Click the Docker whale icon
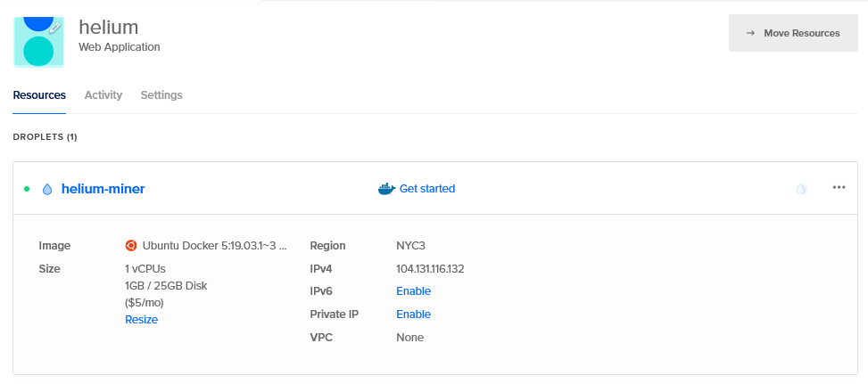 coord(386,189)
